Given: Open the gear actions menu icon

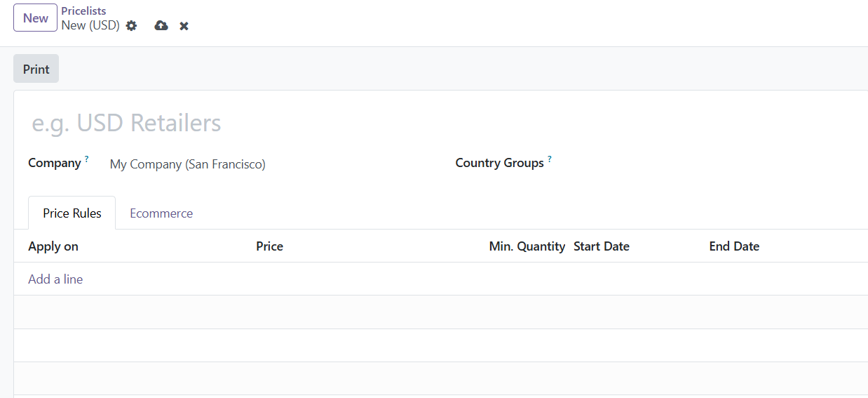Looking at the screenshot, I should pos(131,26).
